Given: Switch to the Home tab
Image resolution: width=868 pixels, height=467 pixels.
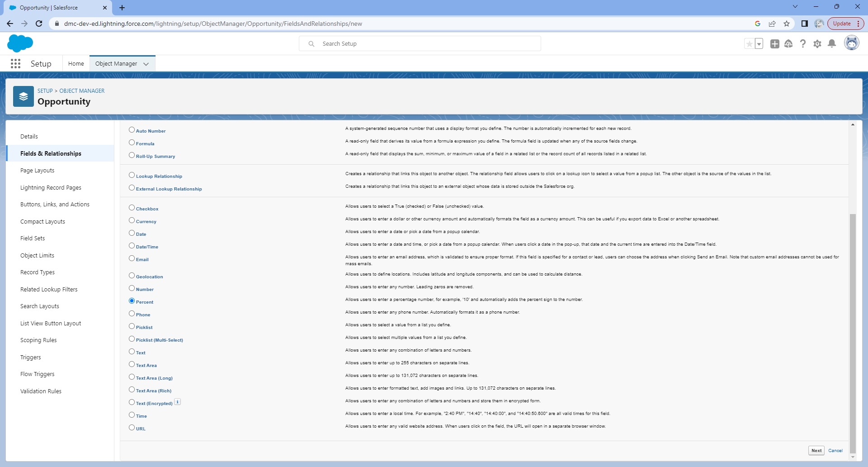Looking at the screenshot, I should click(x=76, y=64).
